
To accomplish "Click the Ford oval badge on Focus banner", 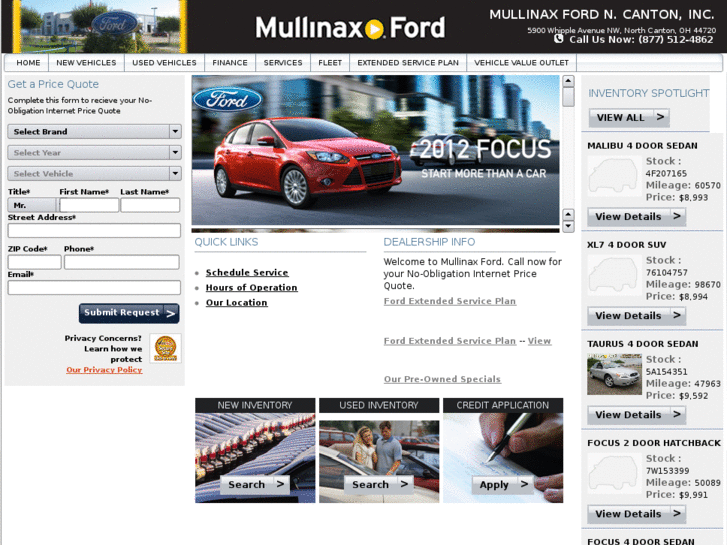I will tap(228, 99).
